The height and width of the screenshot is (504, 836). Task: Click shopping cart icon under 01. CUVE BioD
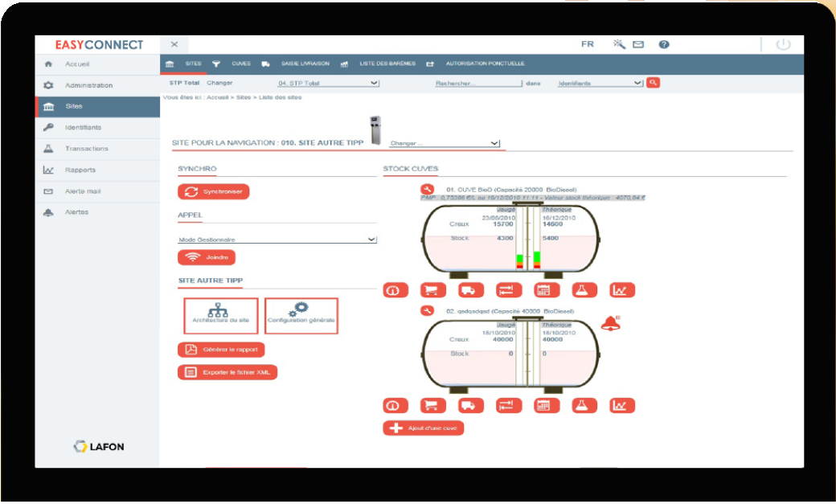coord(433,290)
